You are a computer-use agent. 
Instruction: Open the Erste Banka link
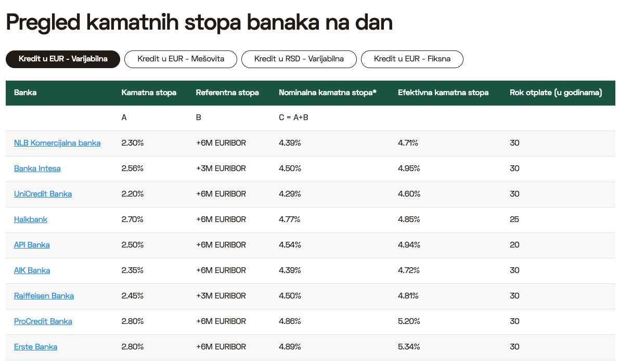(35, 347)
